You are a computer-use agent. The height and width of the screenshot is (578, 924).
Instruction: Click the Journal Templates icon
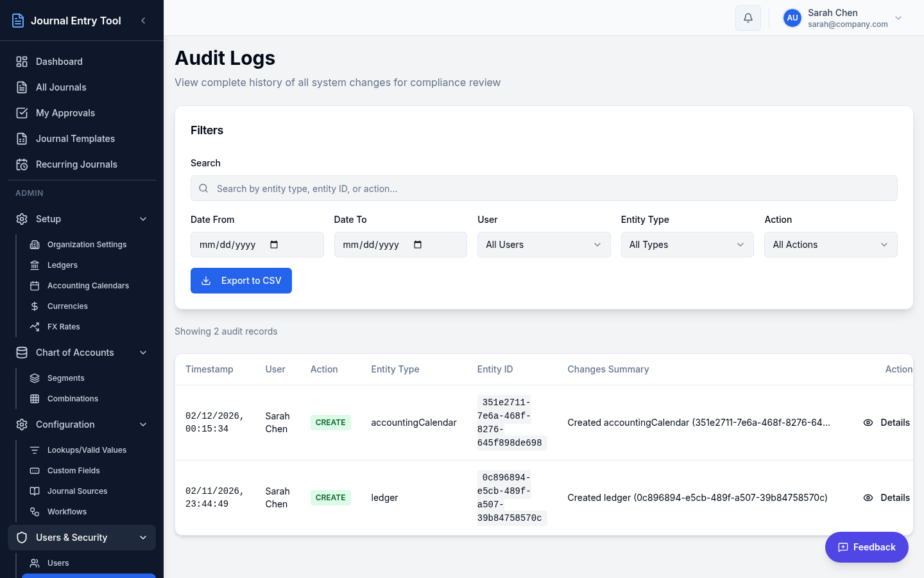(x=22, y=139)
